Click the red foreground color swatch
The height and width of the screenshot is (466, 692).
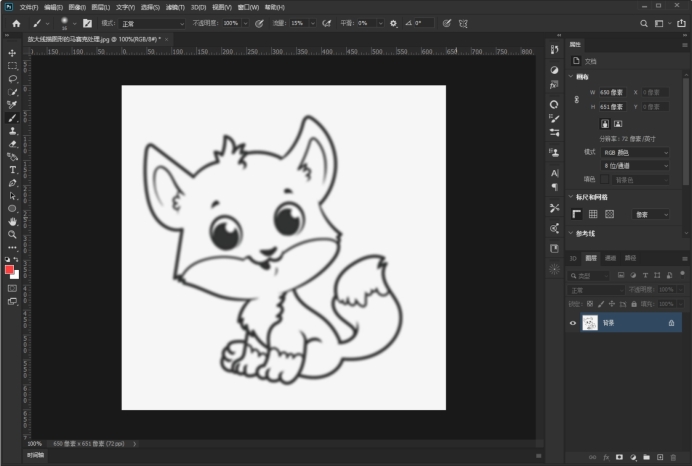point(9,270)
